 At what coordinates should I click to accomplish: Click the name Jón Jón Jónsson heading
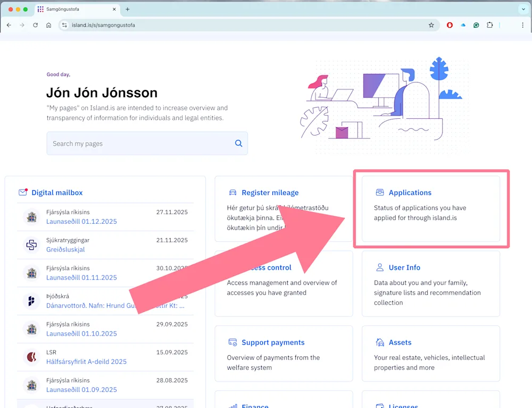tap(102, 93)
